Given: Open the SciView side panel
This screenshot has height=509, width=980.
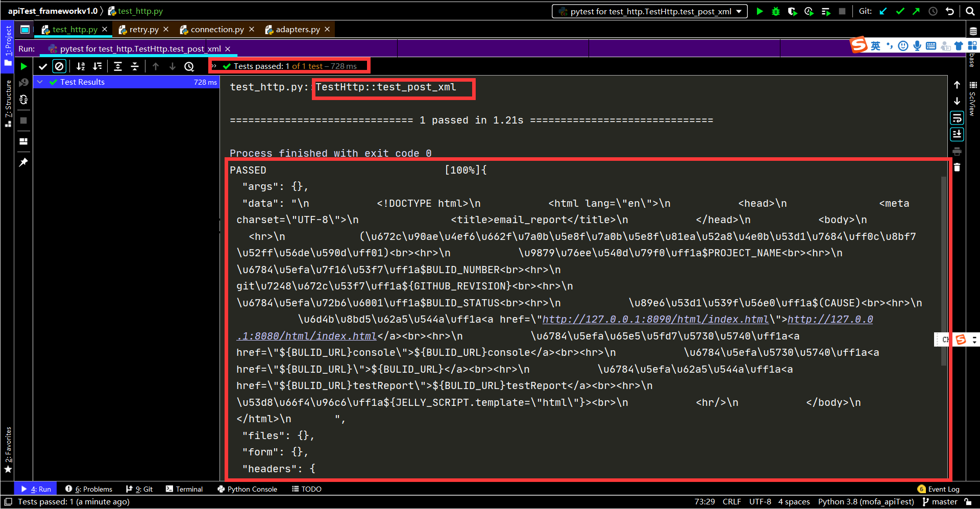Looking at the screenshot, I should click(972, 99).
